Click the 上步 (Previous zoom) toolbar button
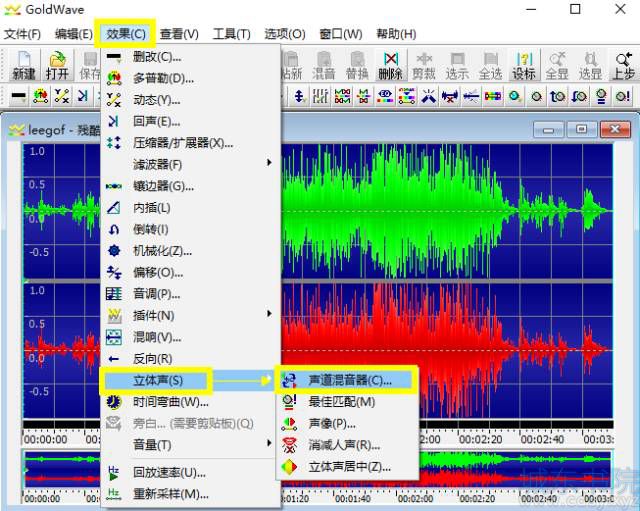Image resolution: width=640 pixels, height=511 pixels. click(623, 65)
